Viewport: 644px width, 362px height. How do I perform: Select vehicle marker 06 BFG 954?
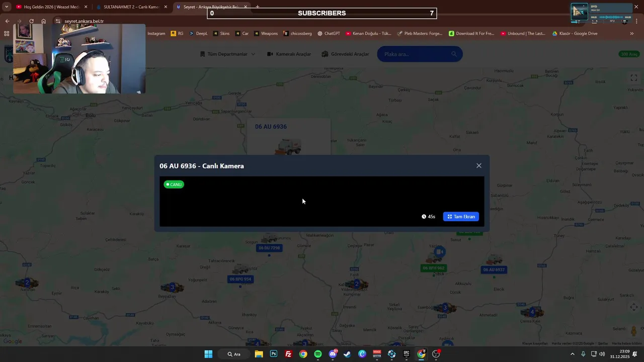[240, 279]
